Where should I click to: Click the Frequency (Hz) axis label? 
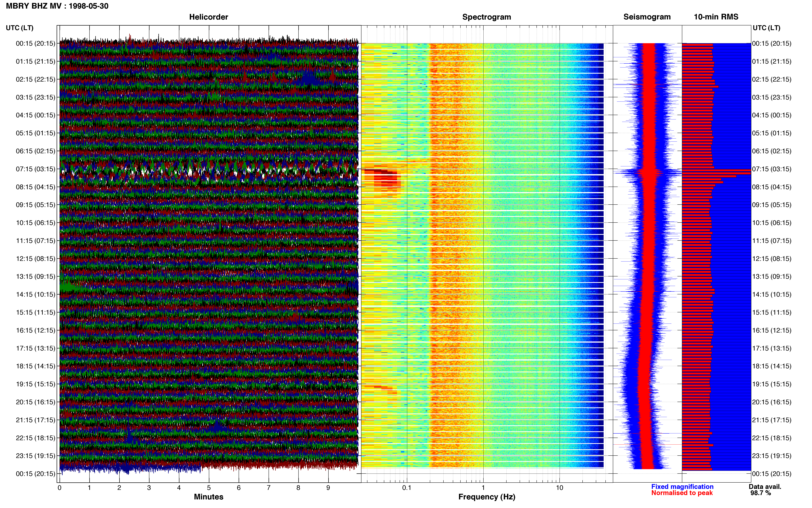click(487, 497)
